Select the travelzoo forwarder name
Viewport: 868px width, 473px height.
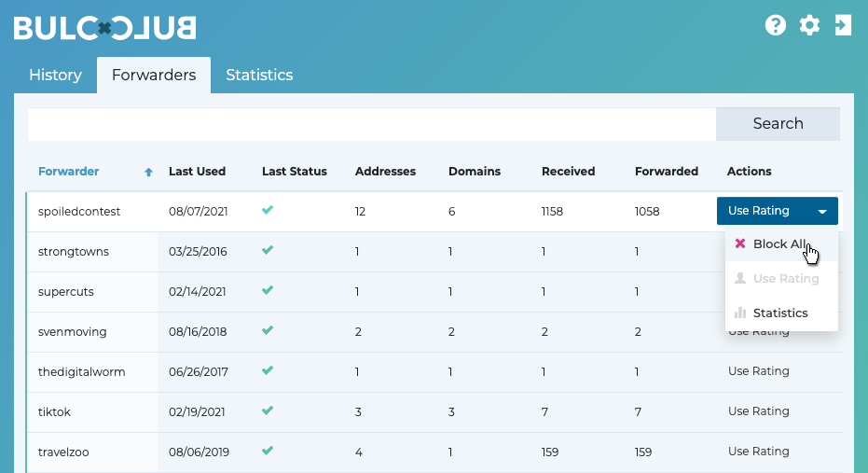(x=63, y=452)
